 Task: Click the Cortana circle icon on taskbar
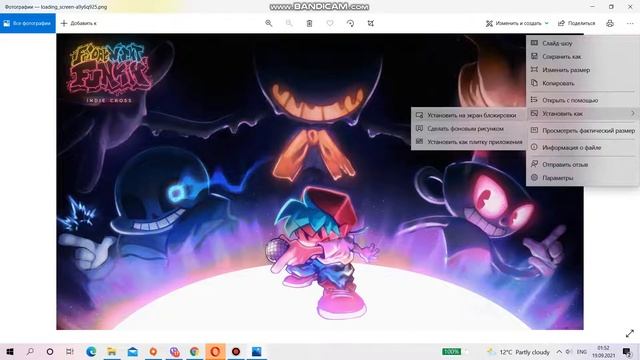click(50, 351)
